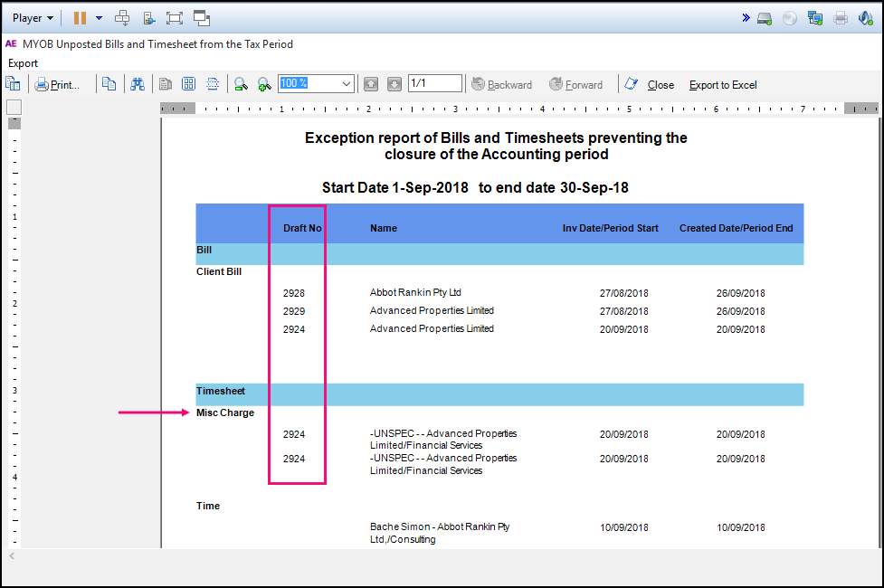The width and height of the screenshot is (884, 588).
Task: Click the Close button on report toolbar
Action: 661,84
